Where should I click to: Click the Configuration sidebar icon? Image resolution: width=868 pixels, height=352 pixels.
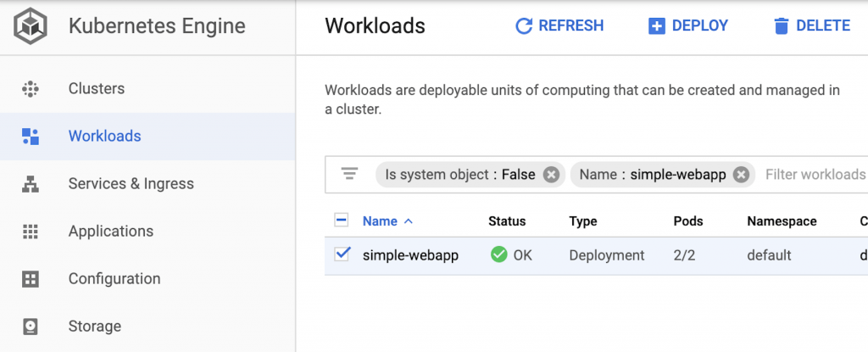point(30,279)
